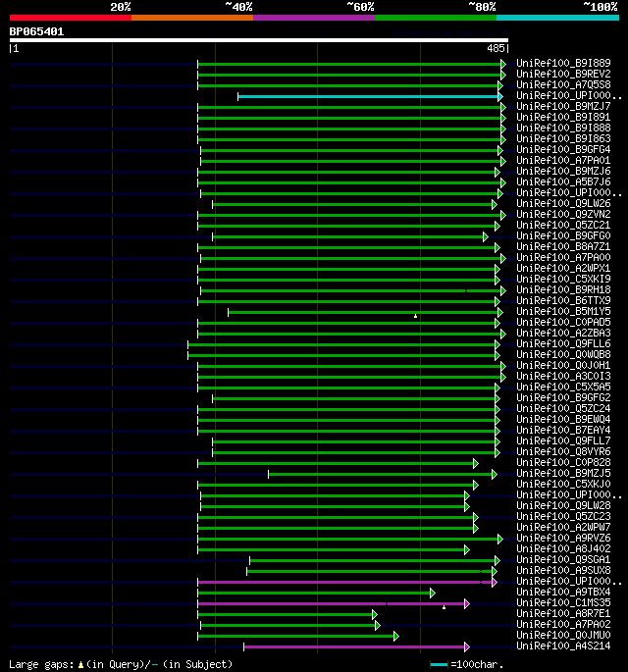Select the UniRef100_Q8VYR6 label

point(563,451)
